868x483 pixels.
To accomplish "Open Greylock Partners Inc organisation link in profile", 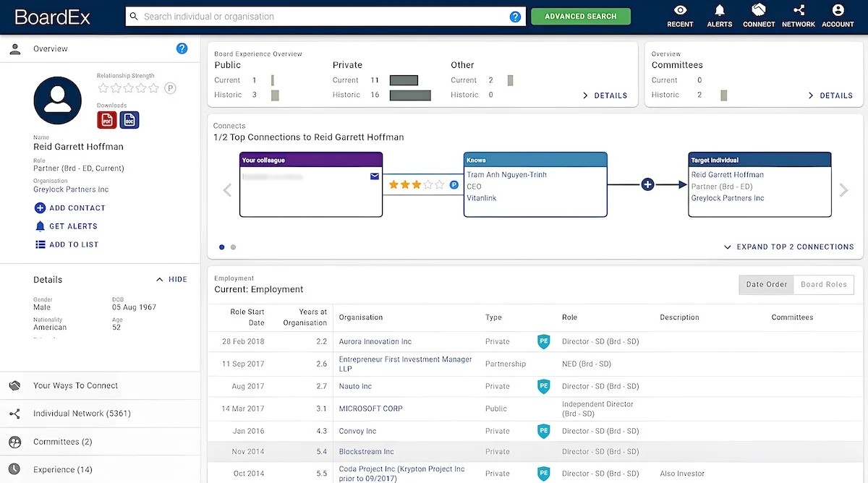I will 71,189.
